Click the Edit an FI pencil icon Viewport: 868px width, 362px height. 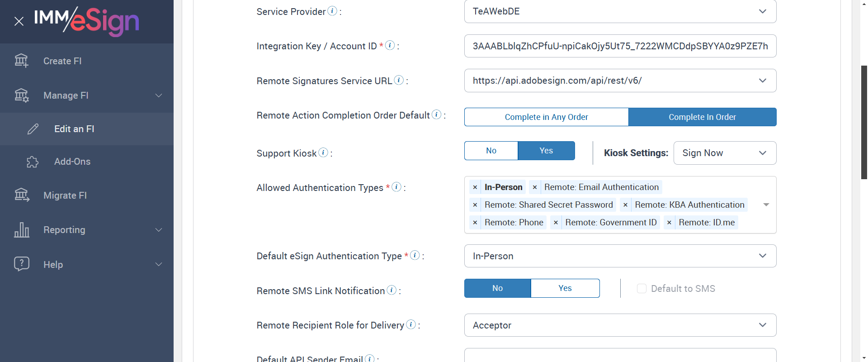pos(33,129)
